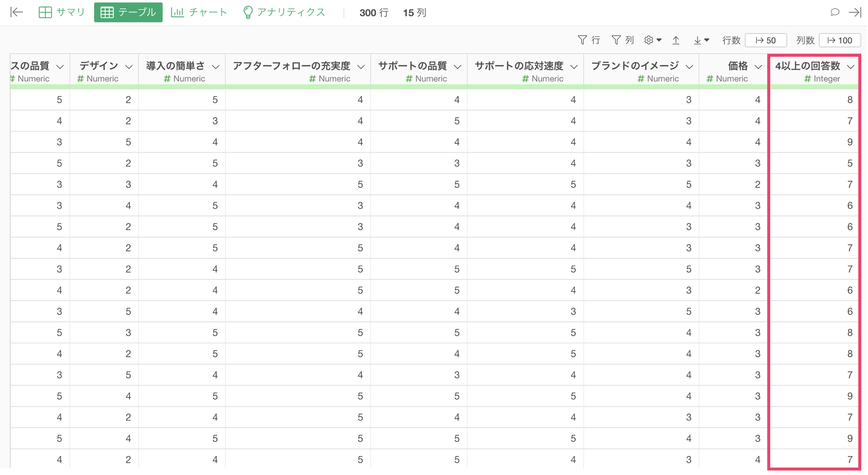This screenshot has width=868, height=475.
Task: Switch to the サマリ tab
Action: click(x=62, y=12)
